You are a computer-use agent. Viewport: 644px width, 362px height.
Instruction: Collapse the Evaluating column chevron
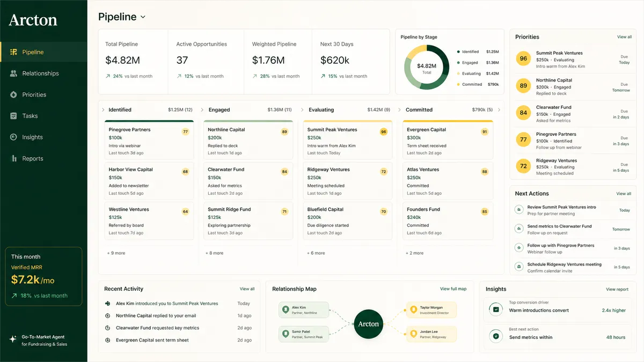click(x=302, y=110)
